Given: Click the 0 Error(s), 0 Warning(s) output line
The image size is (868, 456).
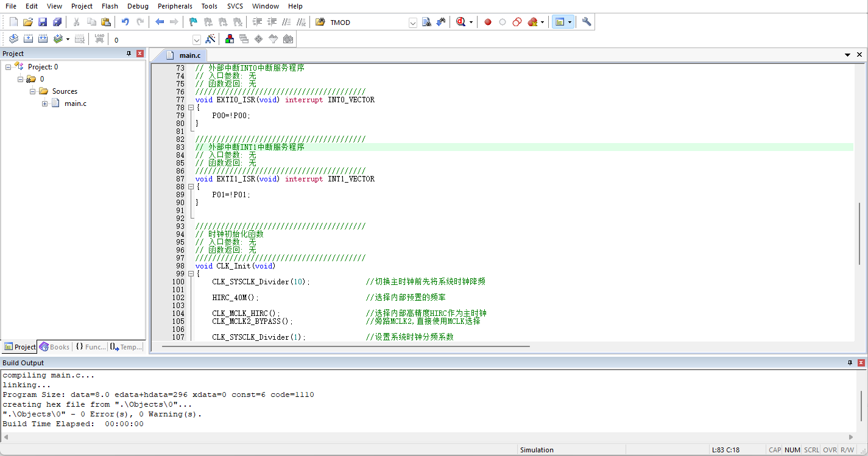Looking at the screenshot, I should (102, 414).
